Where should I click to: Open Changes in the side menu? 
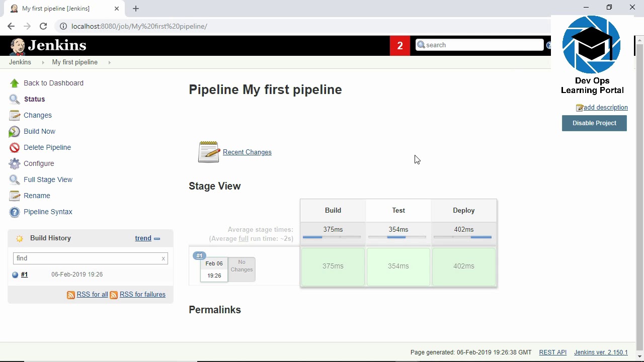pyautogui.click(x=38, y=115)
